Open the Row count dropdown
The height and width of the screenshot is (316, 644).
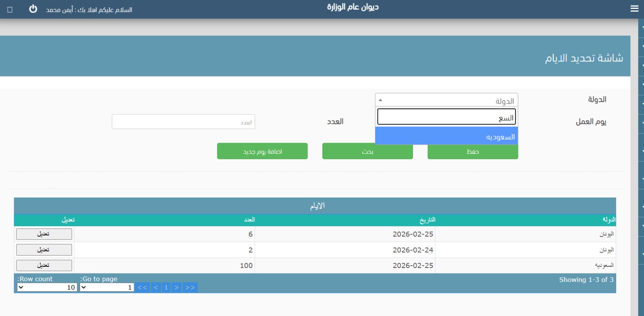pyautogui.click(x=47, y=287)
